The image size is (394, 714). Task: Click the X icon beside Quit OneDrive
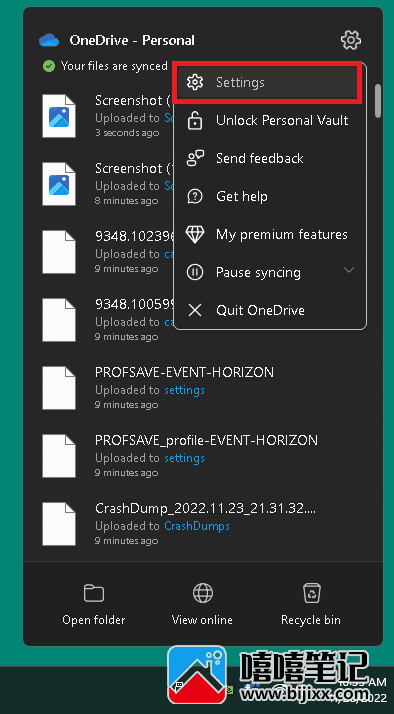point(195,311)
